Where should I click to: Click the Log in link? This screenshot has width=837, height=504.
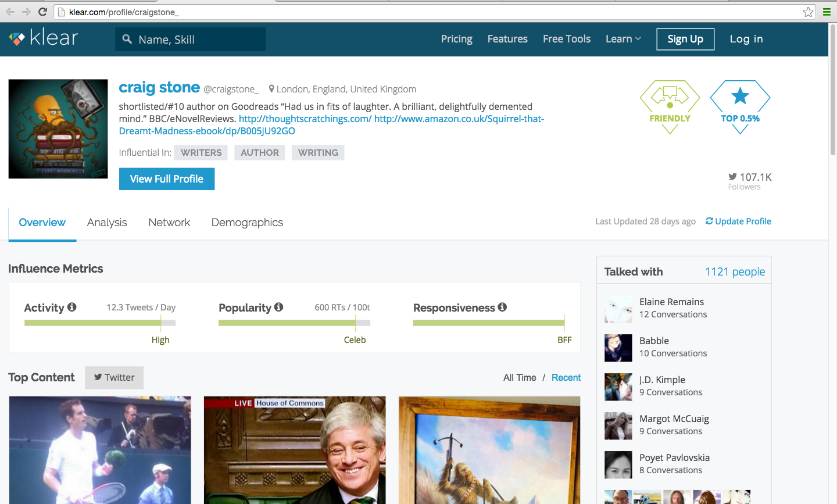[x=746, y=39]
